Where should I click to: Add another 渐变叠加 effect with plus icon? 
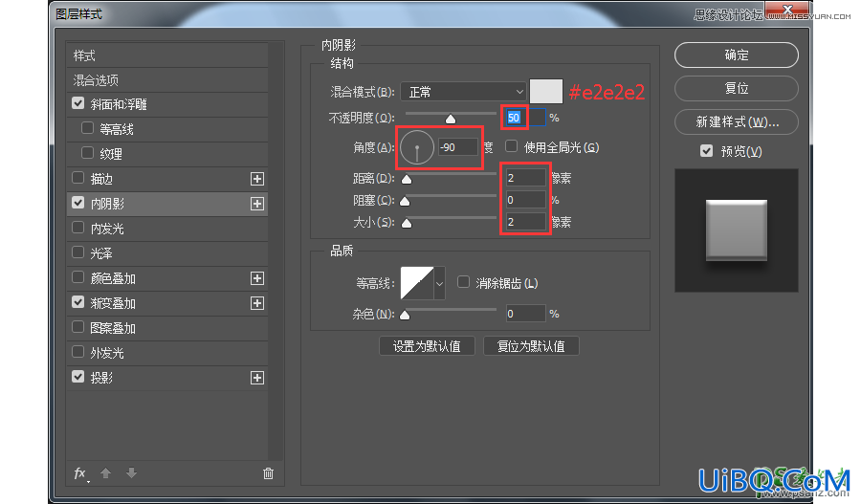pyautogui.click(x=257, y=303)
